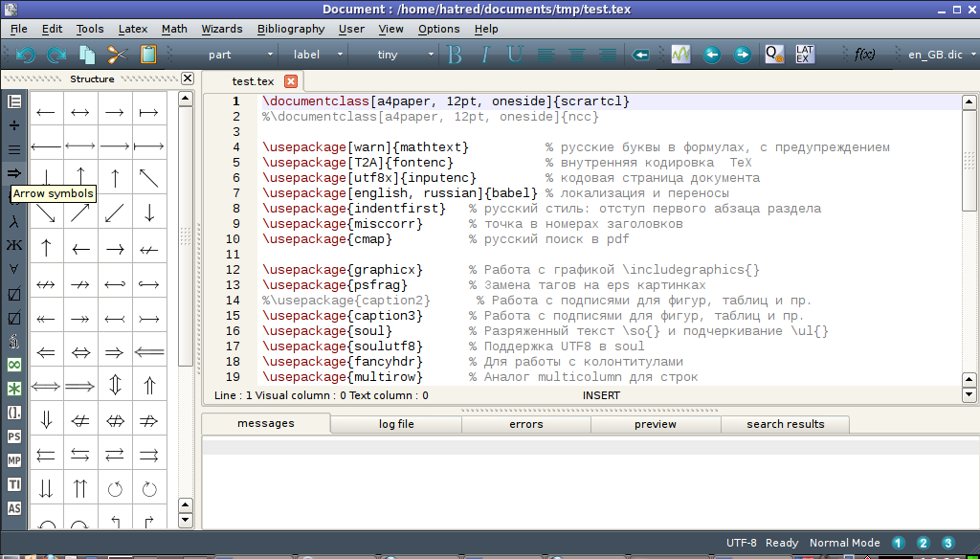980x559 pixels.
Task: Click the Paste clipboard icon
Action: [x=148, y=55]
